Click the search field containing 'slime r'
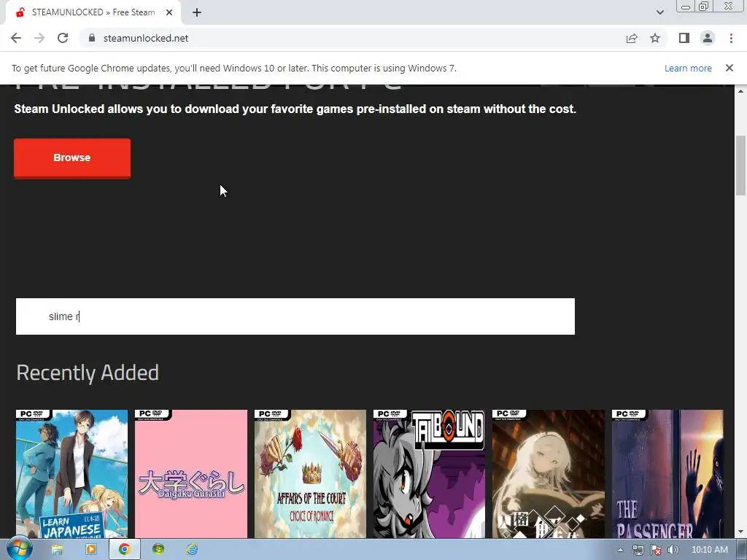 (x=295, y=316)
